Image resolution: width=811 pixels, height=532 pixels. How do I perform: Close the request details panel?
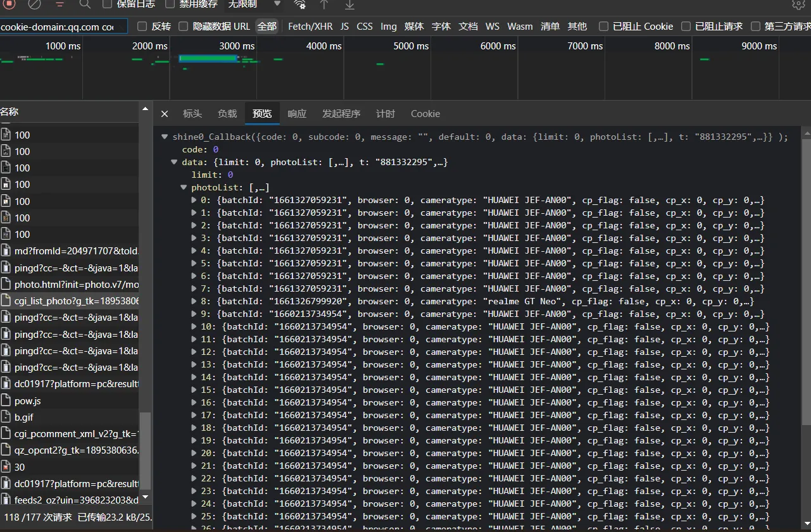click(165, 114)
